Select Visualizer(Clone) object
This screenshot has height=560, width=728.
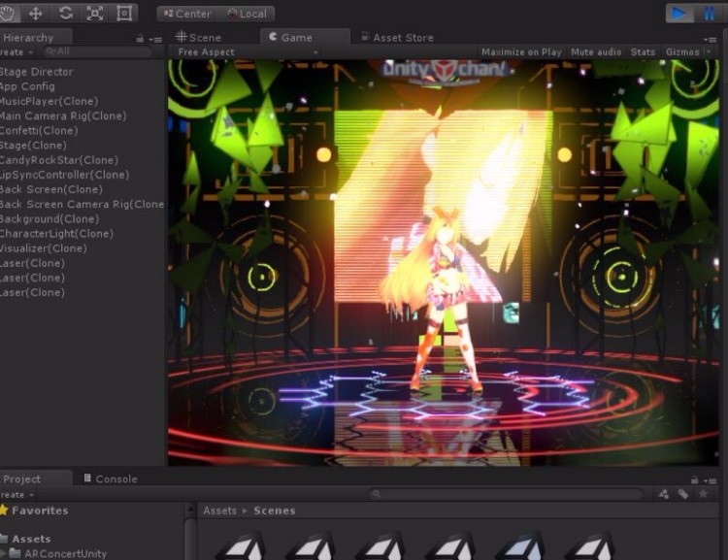43,247
